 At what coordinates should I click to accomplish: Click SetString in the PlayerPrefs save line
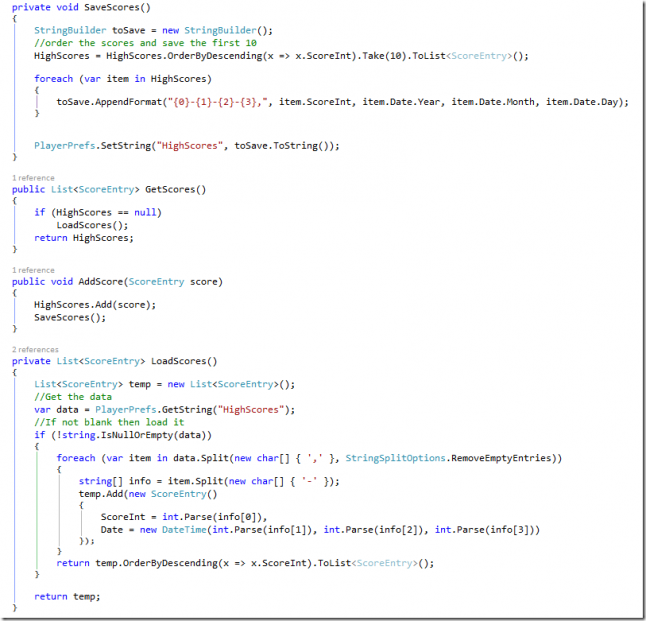[x=113, y=145]
